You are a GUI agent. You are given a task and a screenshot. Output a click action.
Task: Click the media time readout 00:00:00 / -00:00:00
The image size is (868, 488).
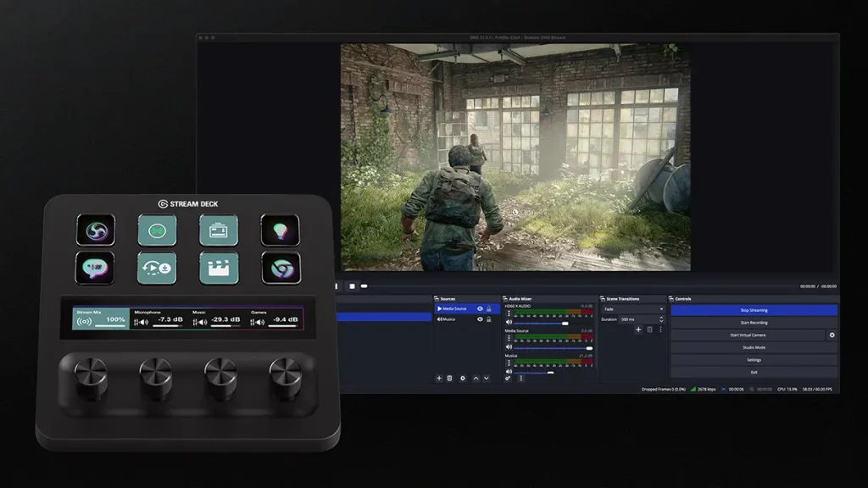(x=818, y=286)
